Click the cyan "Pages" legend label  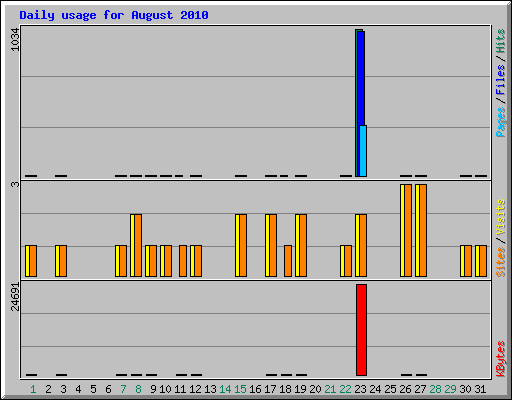[x=500, y=122]
